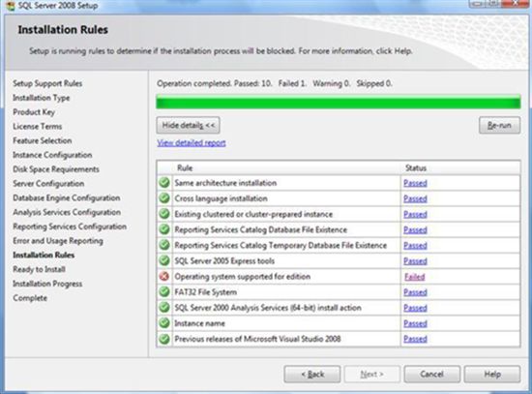Click the SQL Server 2005 Express tools rule text
Viewport: 532px width, 394px height.
point(224,260)
